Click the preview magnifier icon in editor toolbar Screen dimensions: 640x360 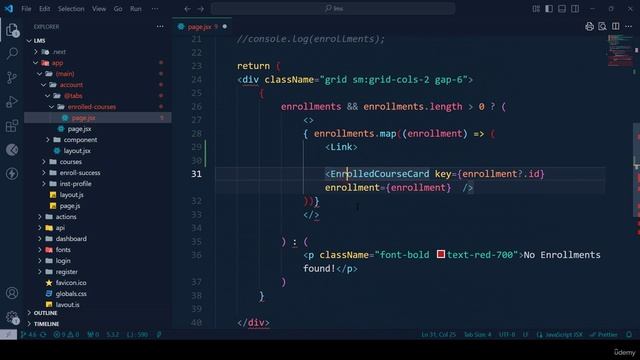[x=602, y=27]
